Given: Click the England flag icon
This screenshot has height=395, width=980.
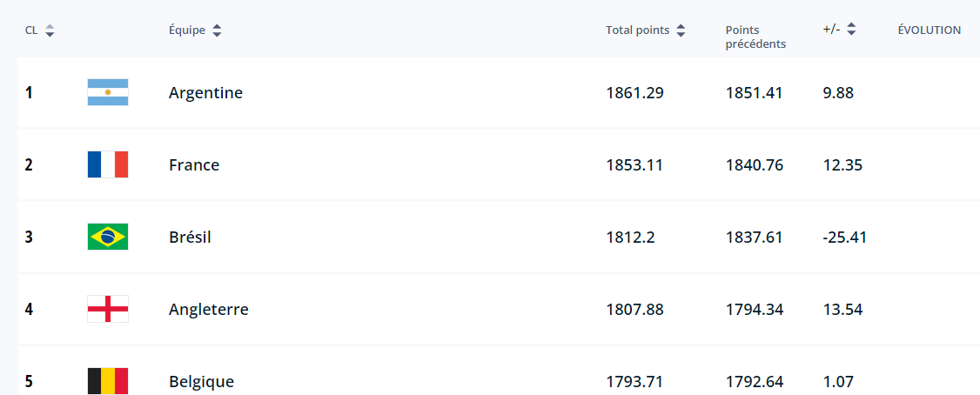Looking at the screenshot, I should tap(108, 310).
